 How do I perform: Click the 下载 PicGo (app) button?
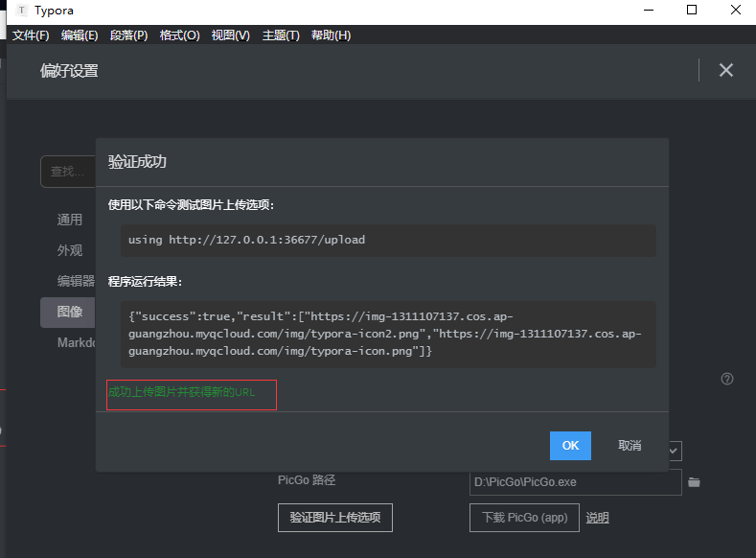coord(524,518)
